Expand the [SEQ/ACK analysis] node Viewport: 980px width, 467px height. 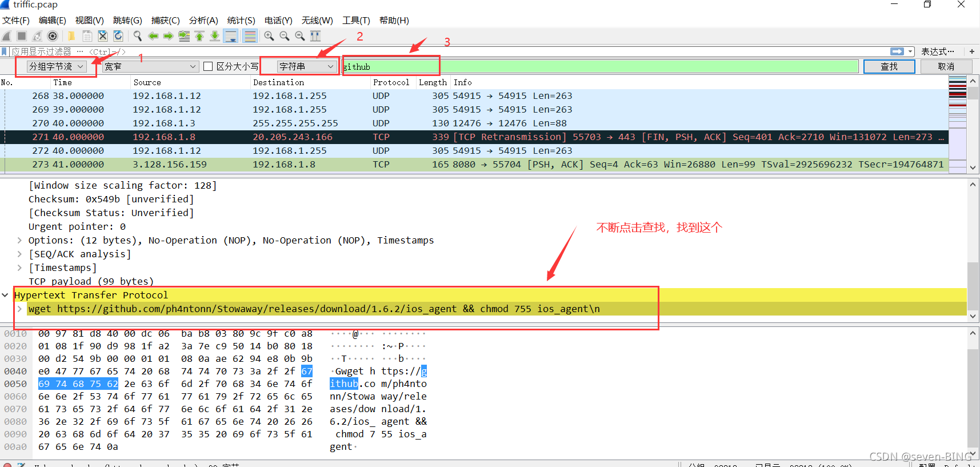(19, 254)
